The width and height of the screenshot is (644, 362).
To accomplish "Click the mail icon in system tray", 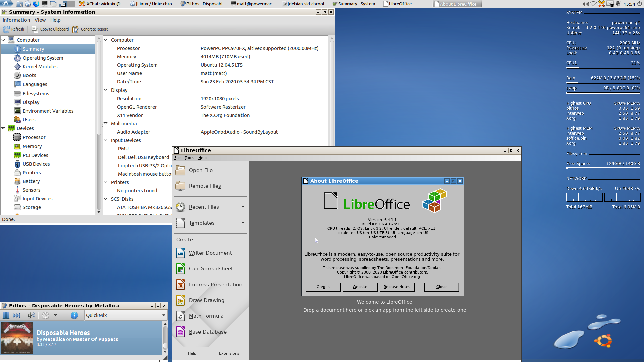I will (610, 4).
